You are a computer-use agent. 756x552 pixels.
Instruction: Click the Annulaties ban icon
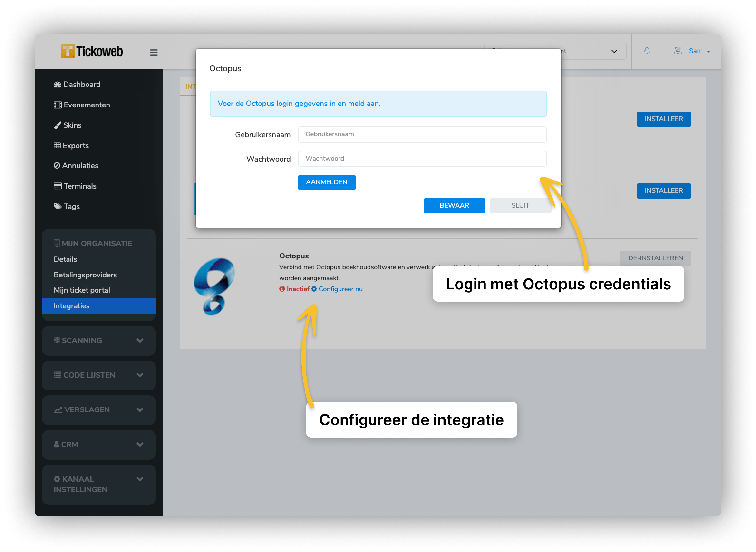pos(57,166)
